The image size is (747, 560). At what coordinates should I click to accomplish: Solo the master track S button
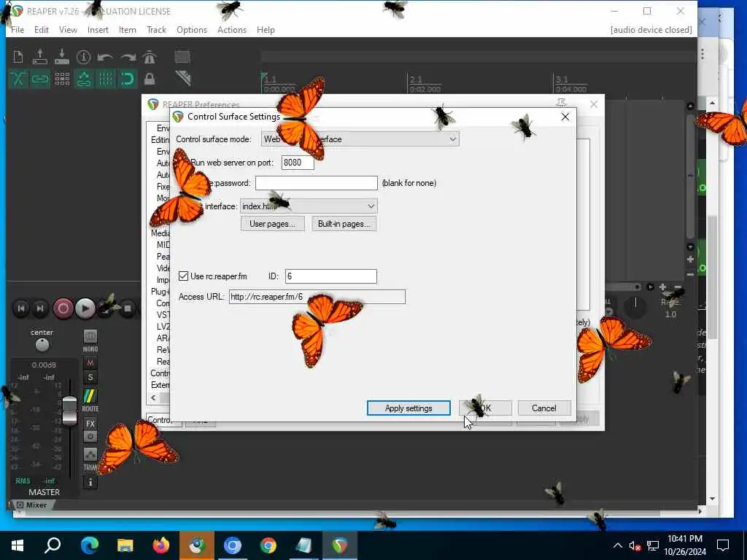(x=90, y=378)
